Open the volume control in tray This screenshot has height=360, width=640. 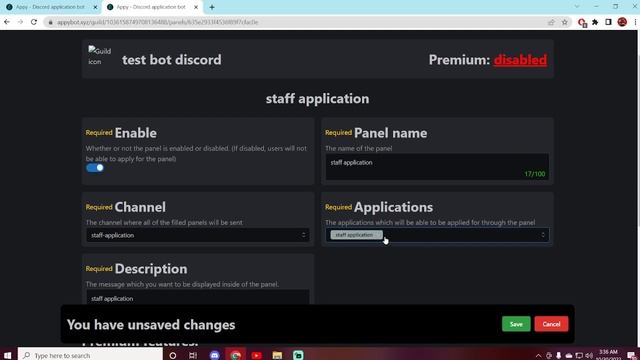click(x=589, y=356)
